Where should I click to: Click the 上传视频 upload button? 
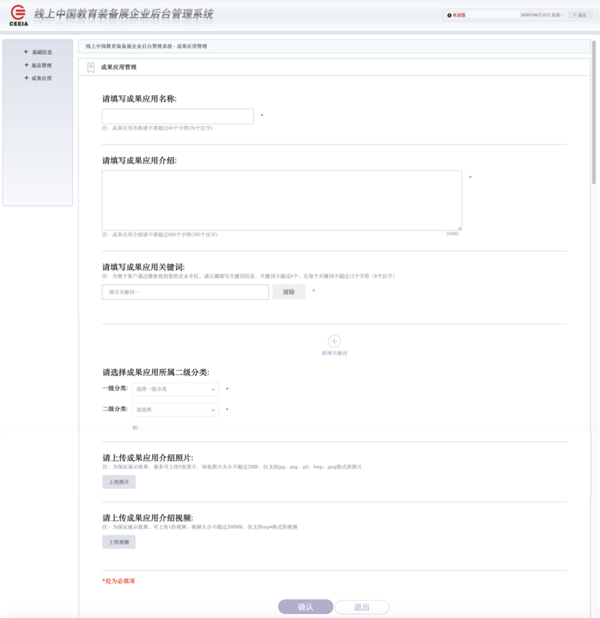pyautogui.click(x=118, y=542)
